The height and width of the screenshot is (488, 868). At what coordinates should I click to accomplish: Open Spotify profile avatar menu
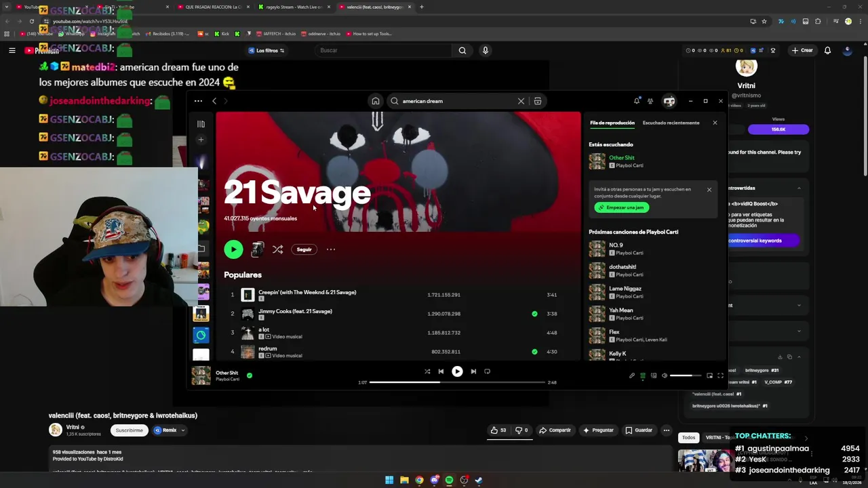tap(669, 101)
